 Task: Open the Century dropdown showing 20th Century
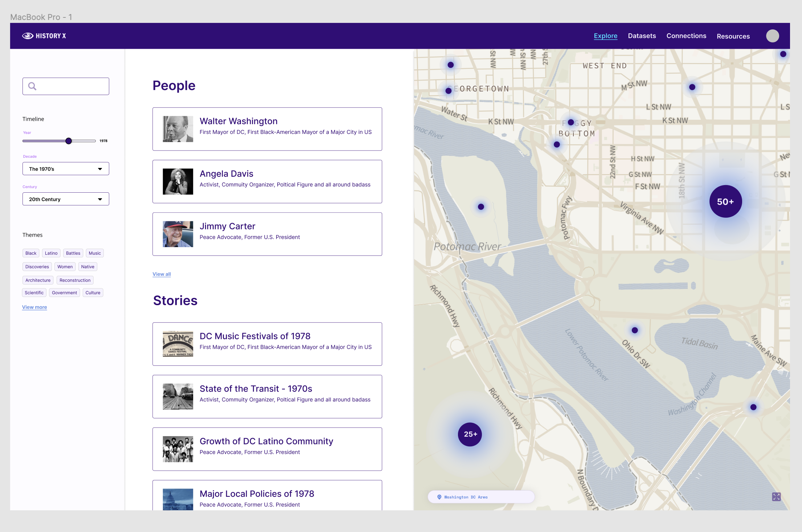66,199
